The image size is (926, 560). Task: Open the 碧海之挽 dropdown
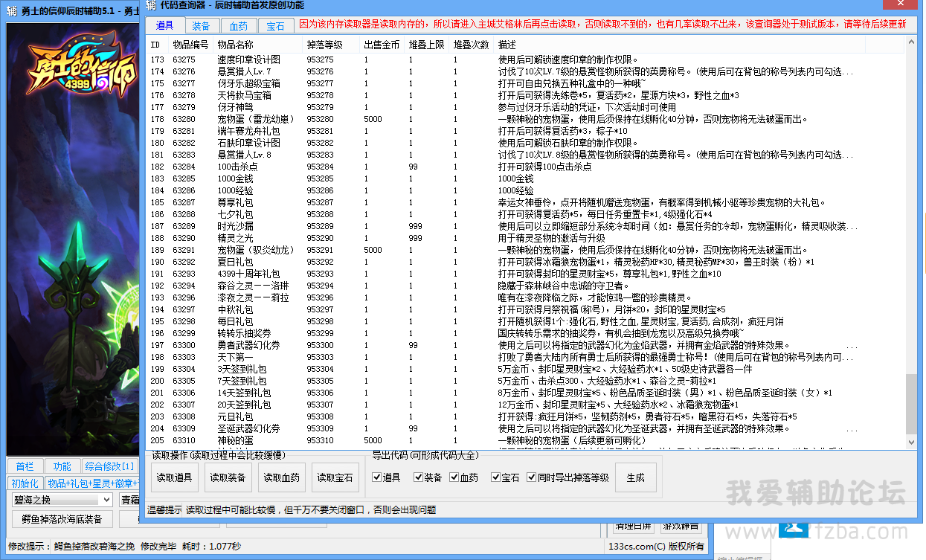pos(62,500)
